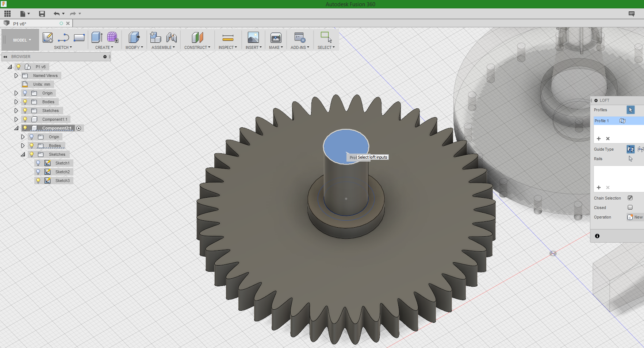Expand Component1:1 in browser
Image resolution: width=644 pixels, height=348 pixels.
pyautogui.click(x=16, y=119)
